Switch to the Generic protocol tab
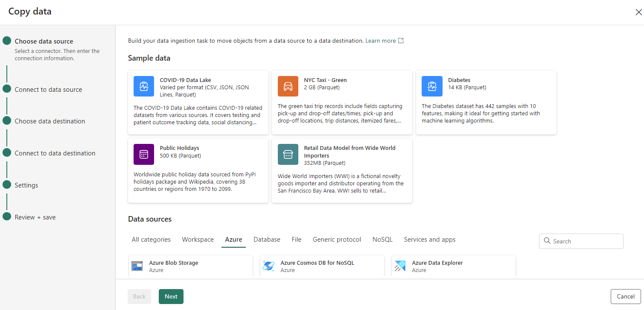 [x=337, y=239]
